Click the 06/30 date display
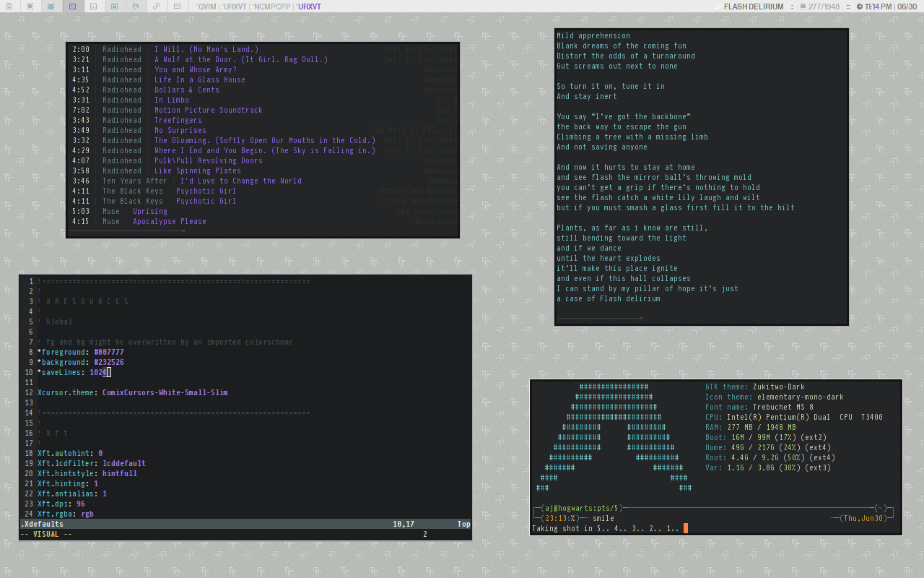 [907, 7]
